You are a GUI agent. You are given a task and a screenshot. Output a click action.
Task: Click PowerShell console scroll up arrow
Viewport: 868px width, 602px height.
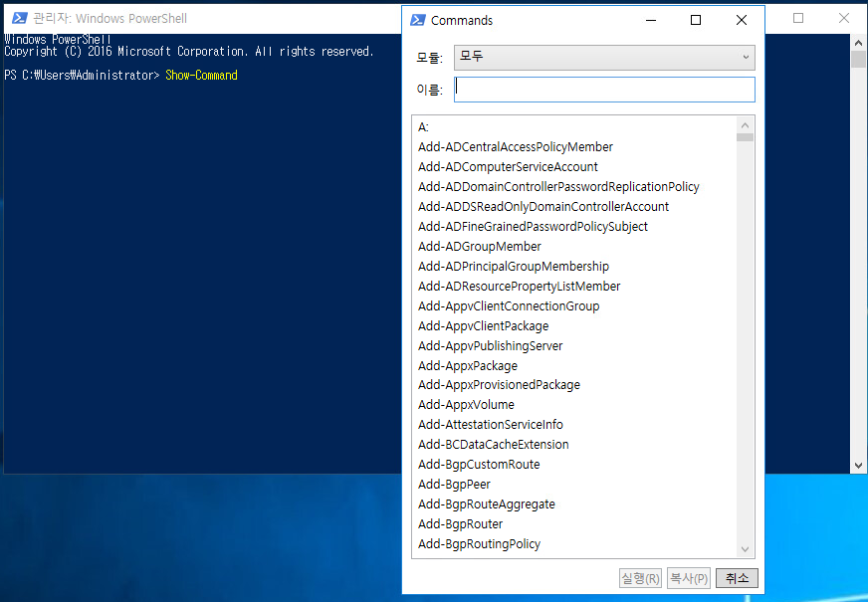point(858,42)
